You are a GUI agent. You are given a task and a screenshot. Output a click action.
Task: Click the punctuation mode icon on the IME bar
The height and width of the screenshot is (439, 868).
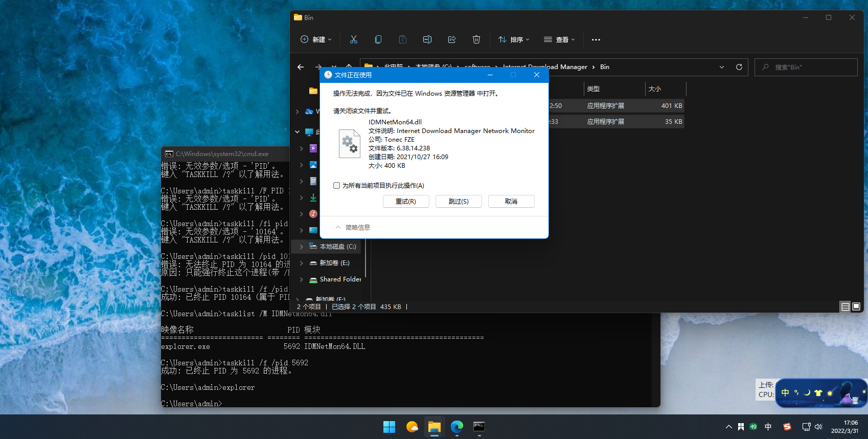point(796,393)
